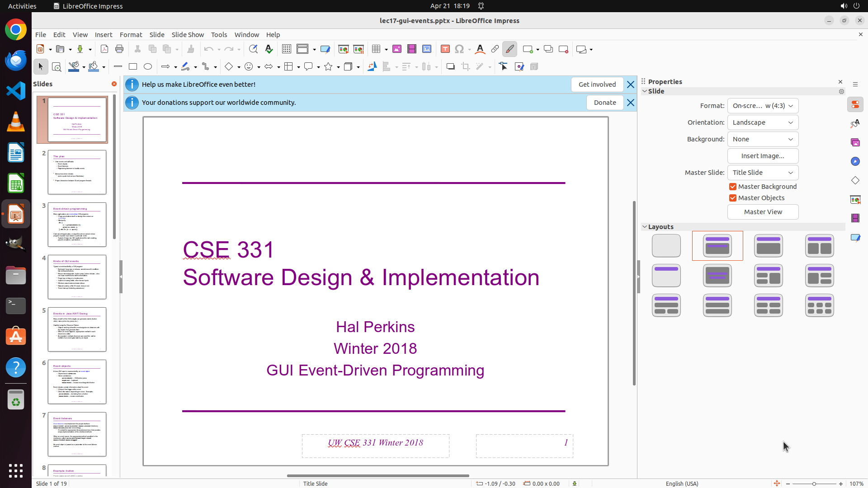Open the Slide Show menu
The height and width of the screenshot is (488, 868).
[188, 35]
